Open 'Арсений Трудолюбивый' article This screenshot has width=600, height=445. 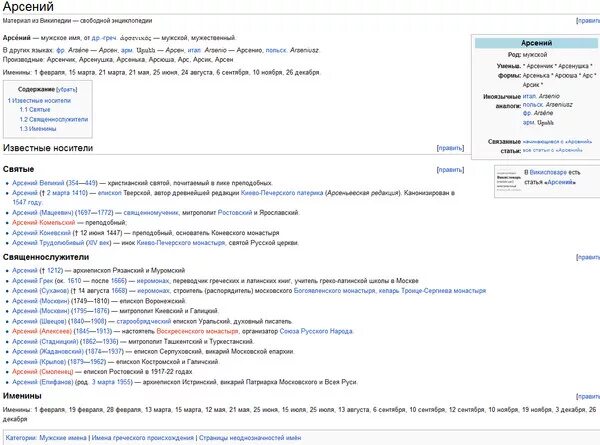pyautogui.click(x=48, y=243)
